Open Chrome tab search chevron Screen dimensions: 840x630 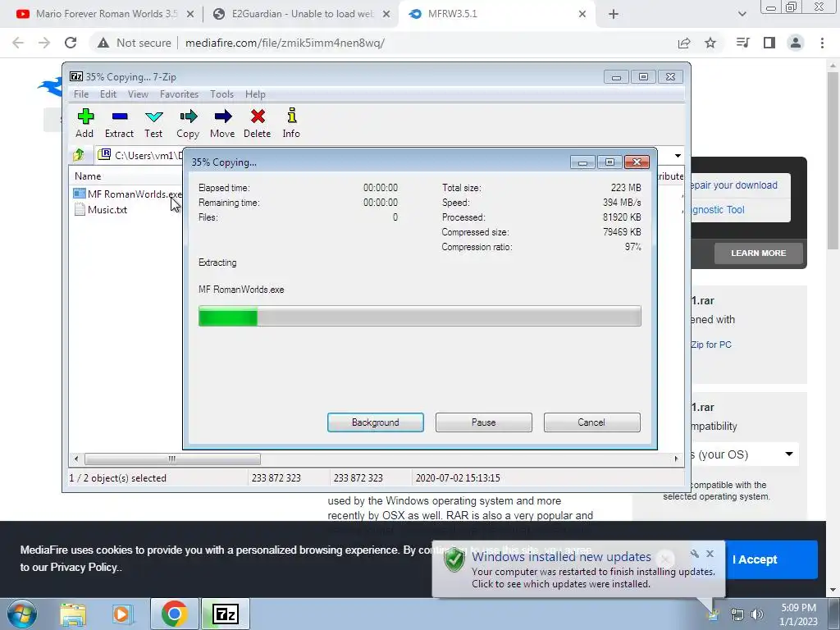point(742,14)
